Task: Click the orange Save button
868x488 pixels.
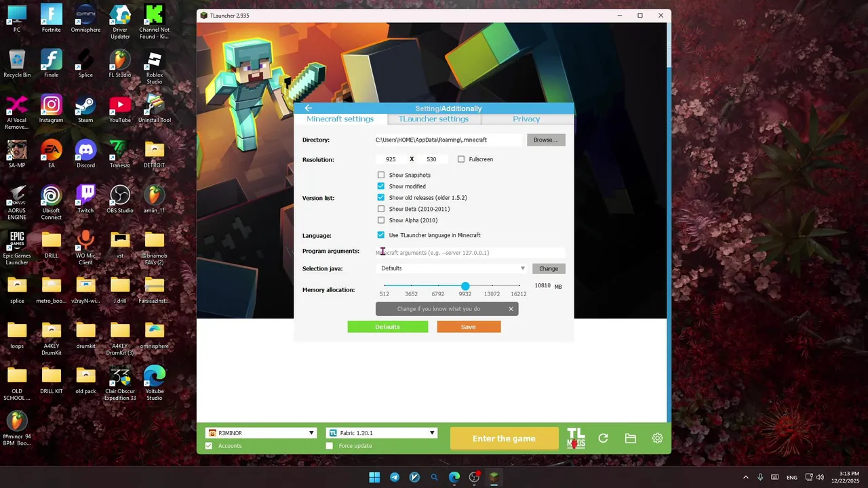Action: [469, 327]
